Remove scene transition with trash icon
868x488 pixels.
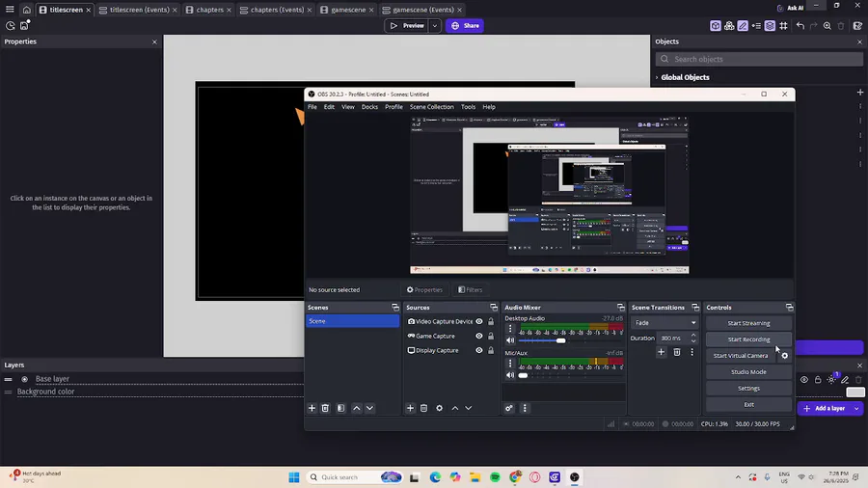[x=676, y=352]
